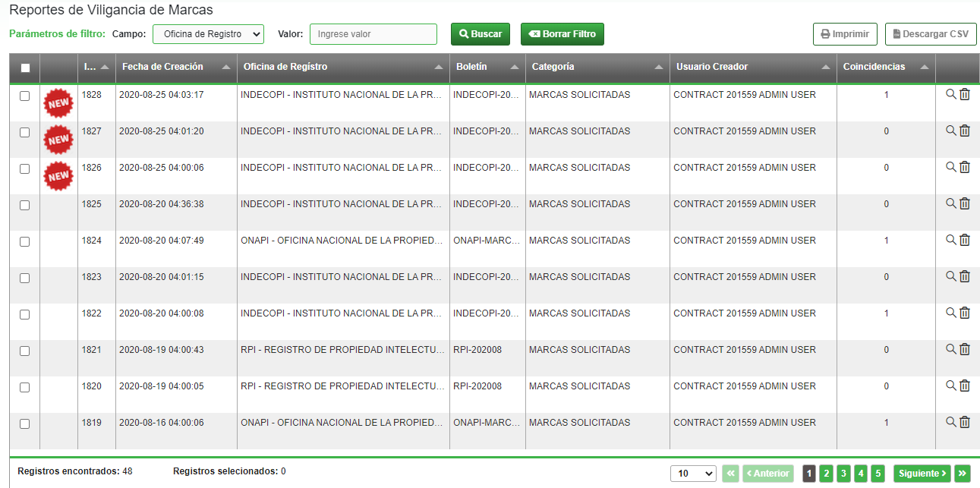View details of report 1824 with magnifier

(x=950, y=240)
